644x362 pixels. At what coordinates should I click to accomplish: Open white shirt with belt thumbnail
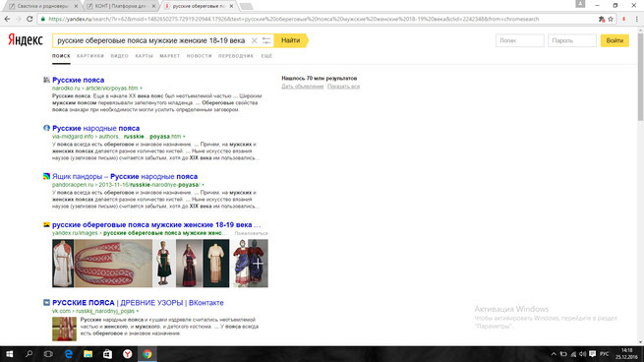(63, 264)
